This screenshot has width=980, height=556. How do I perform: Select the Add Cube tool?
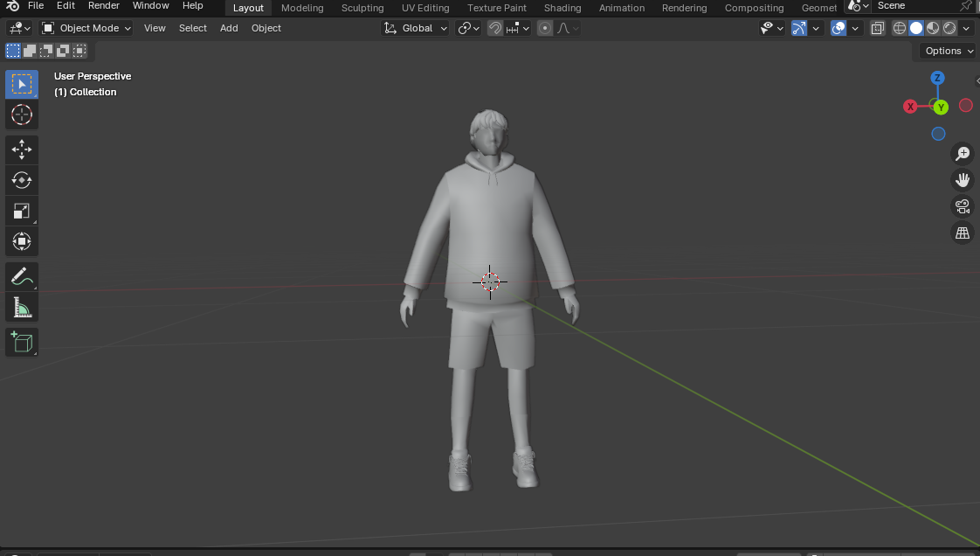(x=22, y=342)
